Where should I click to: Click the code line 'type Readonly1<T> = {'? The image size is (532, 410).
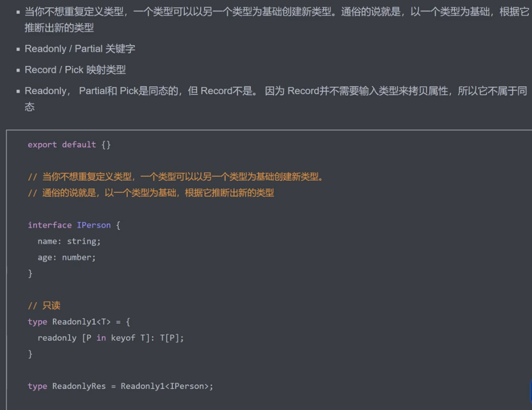[79, 322]
